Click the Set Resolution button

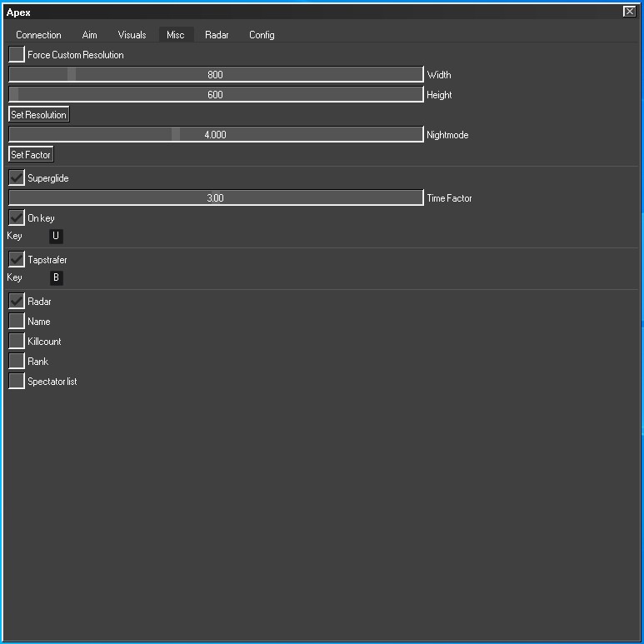pos(38,115)
